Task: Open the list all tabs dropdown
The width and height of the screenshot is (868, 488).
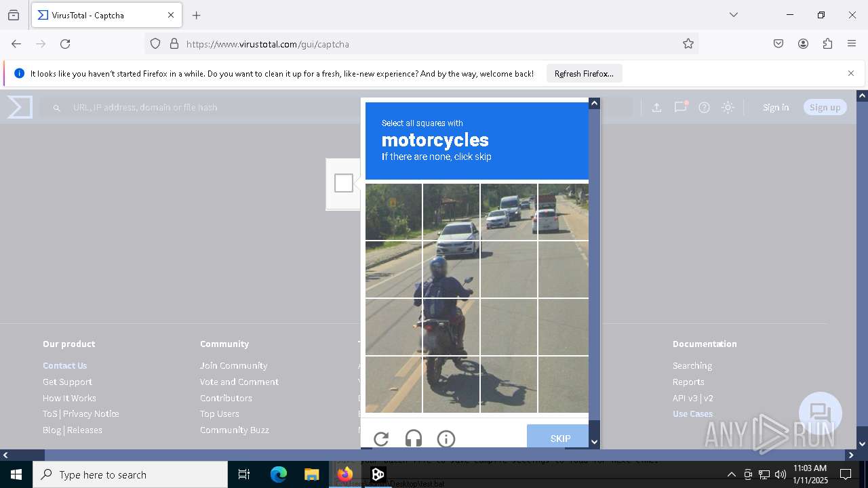Action: click(x=733, y=15)
